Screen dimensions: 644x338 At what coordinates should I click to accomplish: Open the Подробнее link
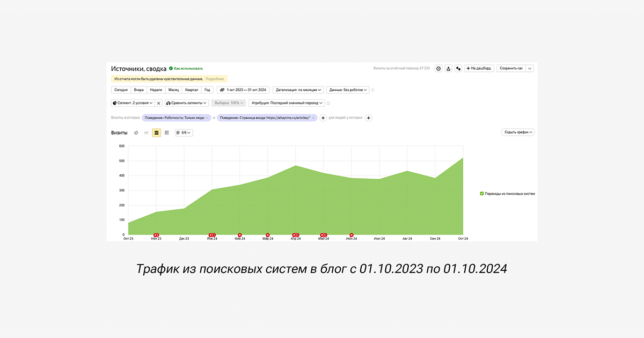click(215, 79)
